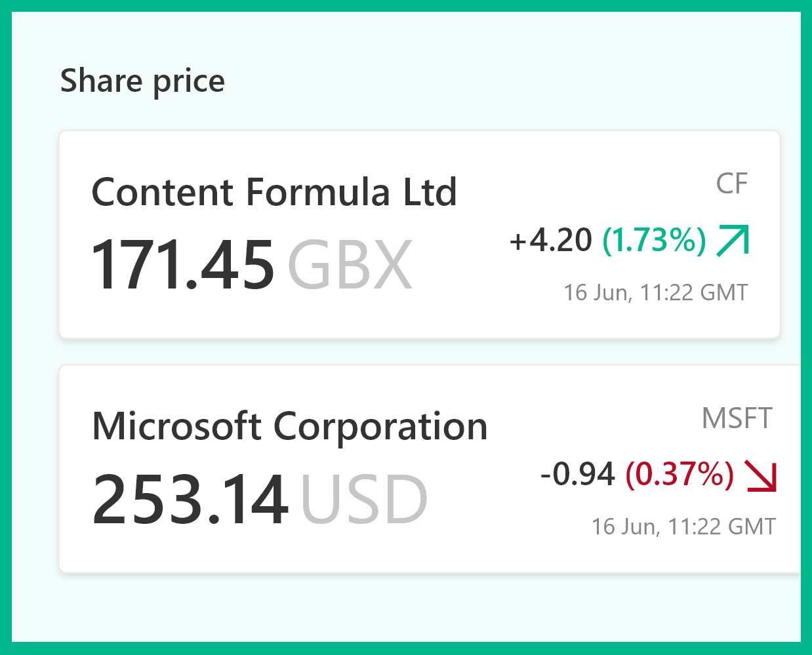Screen dimensions: 812x655
Task: Click the 171.45 share price value
Action: (182, 265)
